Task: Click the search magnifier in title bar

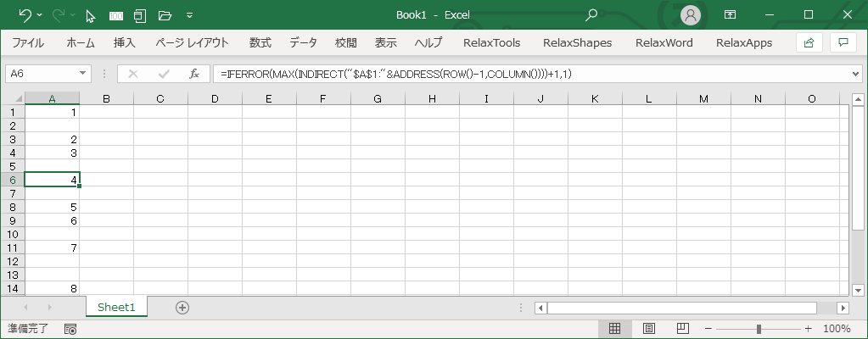Action: [591, 15]
